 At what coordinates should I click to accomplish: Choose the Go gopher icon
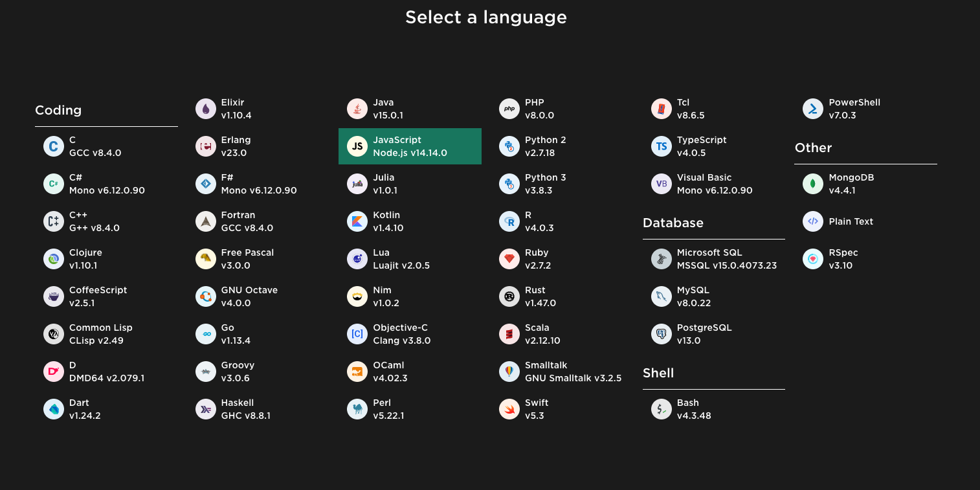(206, 334)
